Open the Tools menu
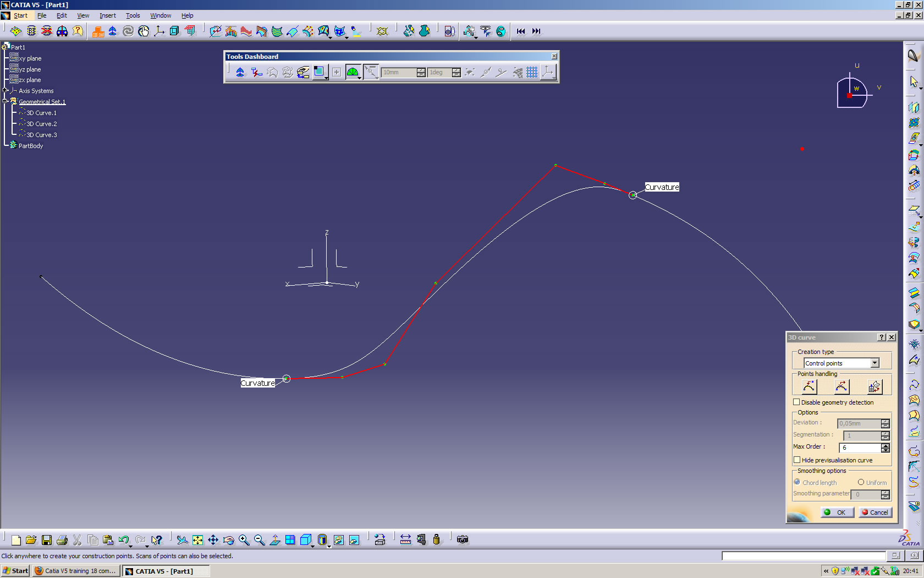Screen dimensions: 924x578 point(133,15)
